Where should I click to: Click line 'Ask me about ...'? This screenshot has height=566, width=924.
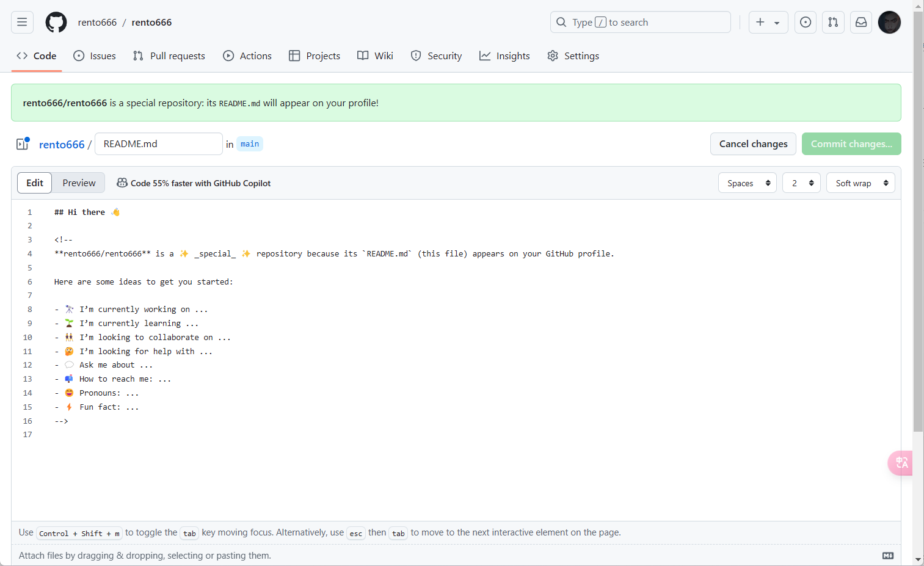pos(104,365)
